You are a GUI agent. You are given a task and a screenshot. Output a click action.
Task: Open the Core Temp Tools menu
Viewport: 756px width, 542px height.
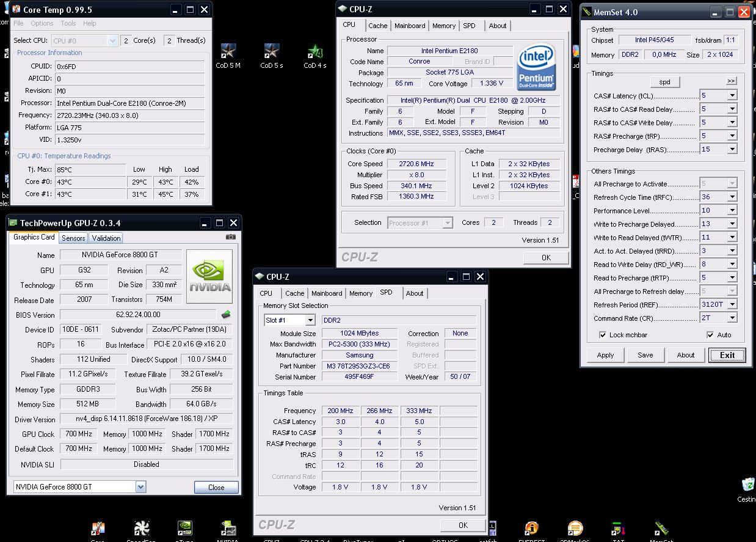(68, 23)
